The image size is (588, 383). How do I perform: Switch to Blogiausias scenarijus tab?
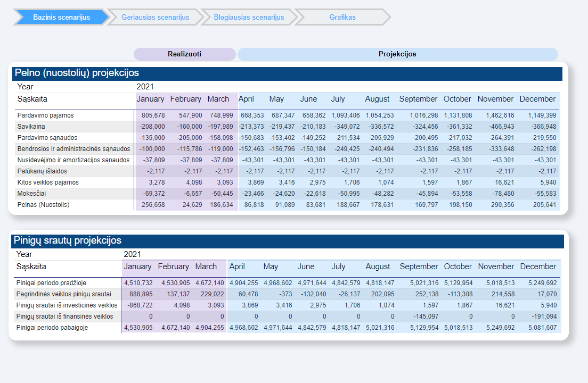pos(249,17)
